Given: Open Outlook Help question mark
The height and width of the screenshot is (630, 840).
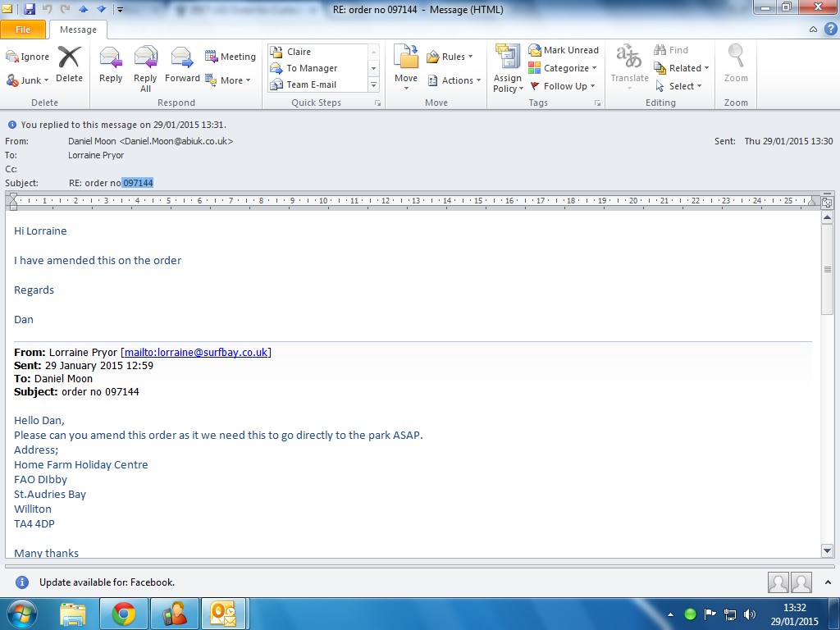Looking at the screenshot, I should click(830, 30).
